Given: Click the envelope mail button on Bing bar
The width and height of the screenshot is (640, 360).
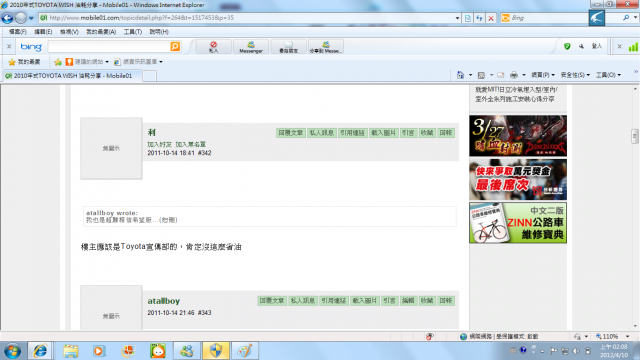Looking at the screenshot, I should [x=288, y=47].
